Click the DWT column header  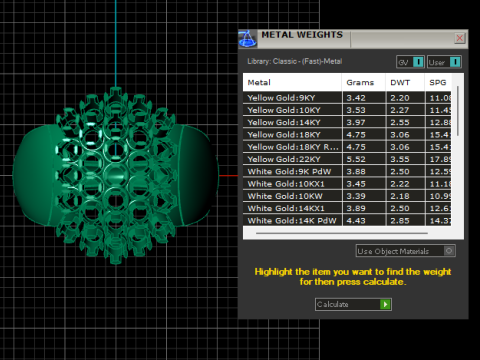point(405,82)
